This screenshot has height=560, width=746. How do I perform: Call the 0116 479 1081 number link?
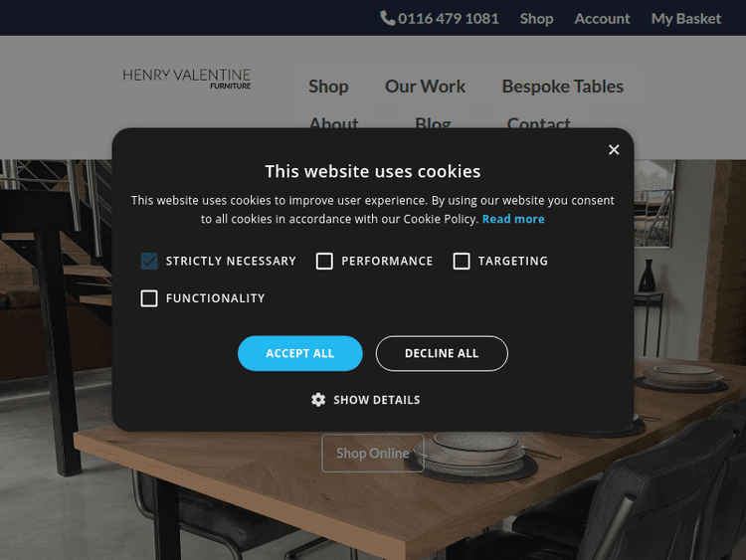(x=449, y=19)
